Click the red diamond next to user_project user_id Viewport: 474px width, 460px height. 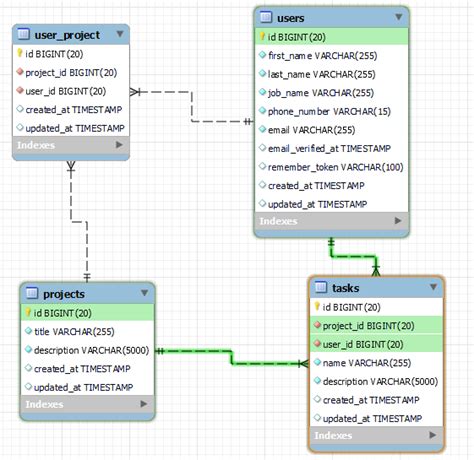(20, 90)
